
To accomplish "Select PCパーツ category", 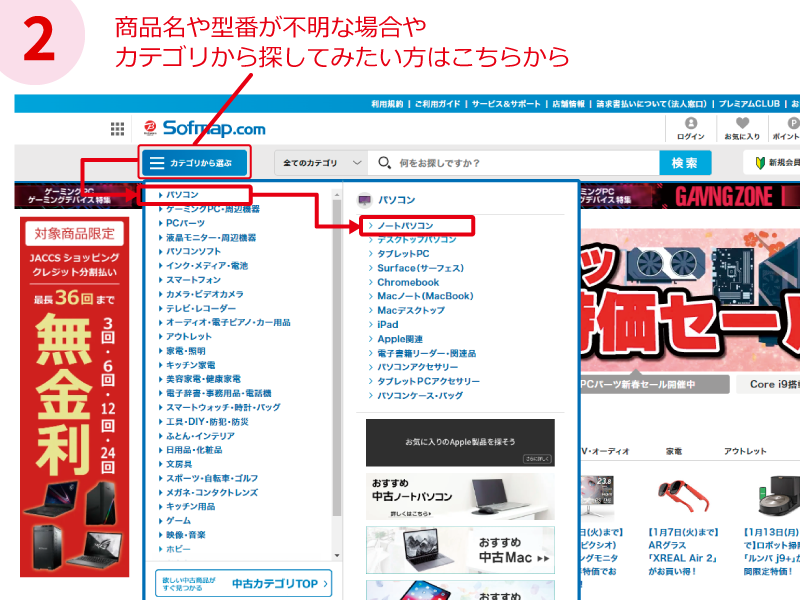I will click(x=185, y=223).
